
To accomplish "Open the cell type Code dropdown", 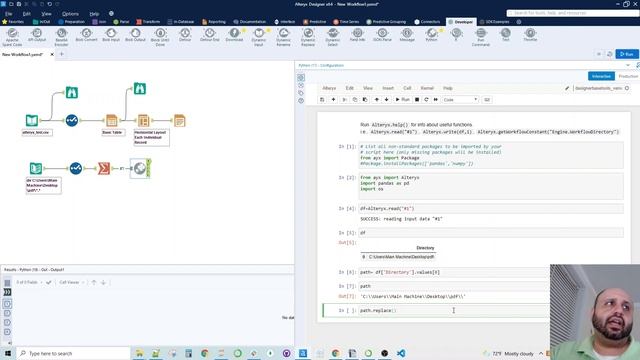I will point(460,100).
